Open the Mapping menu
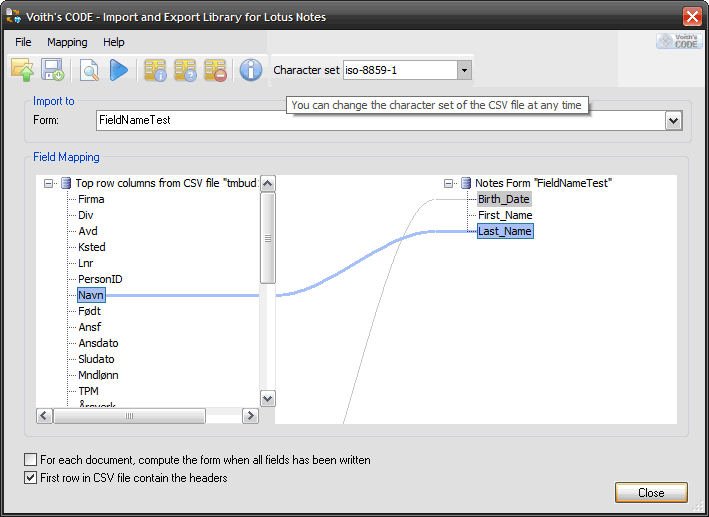The width and height of the screenshot is (709, 517). click(67, 42)
